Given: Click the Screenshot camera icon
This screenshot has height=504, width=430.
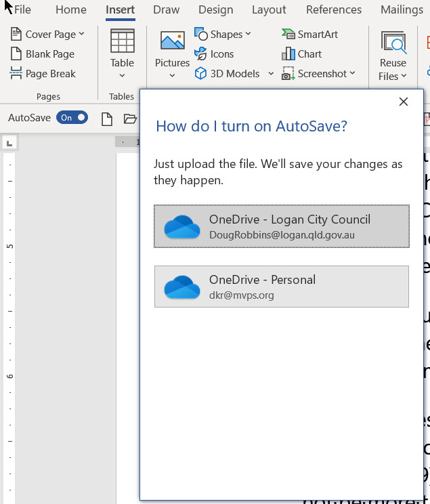Looking at the screenshot, I should (288, 74).
